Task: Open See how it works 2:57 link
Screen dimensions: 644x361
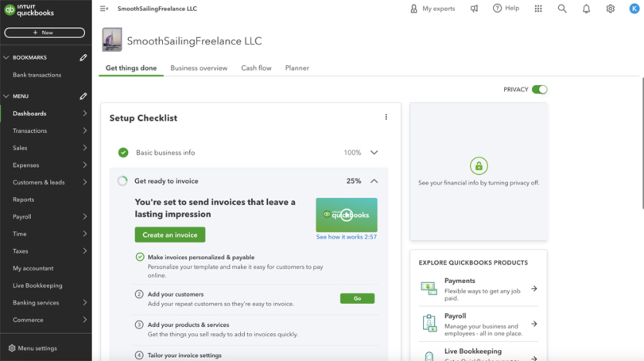Action: [x=346, y=237]
